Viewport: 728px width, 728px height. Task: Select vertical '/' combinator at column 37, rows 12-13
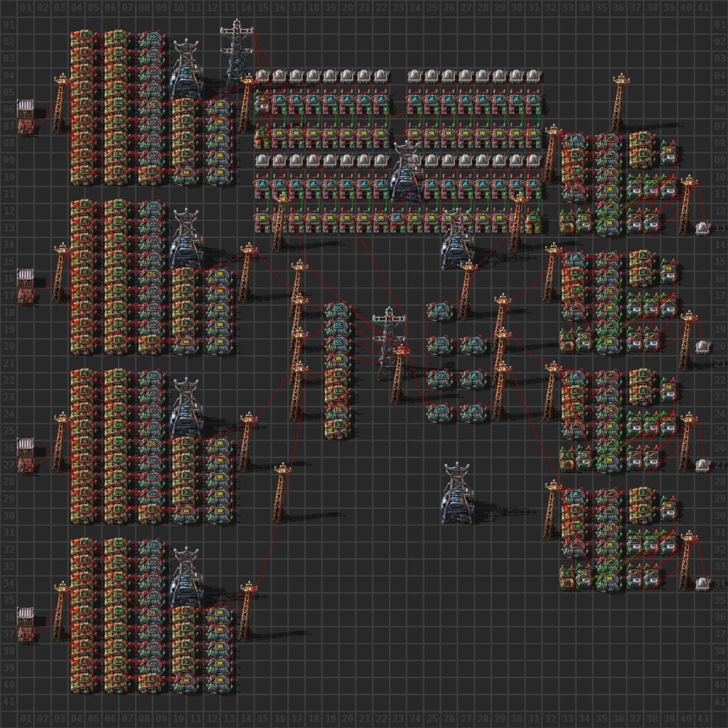635,220
